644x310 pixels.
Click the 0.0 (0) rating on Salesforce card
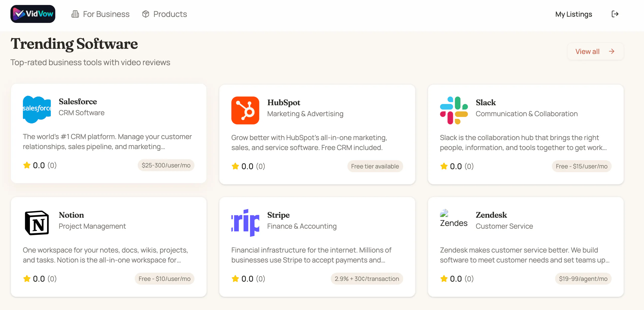click(40, 165)
